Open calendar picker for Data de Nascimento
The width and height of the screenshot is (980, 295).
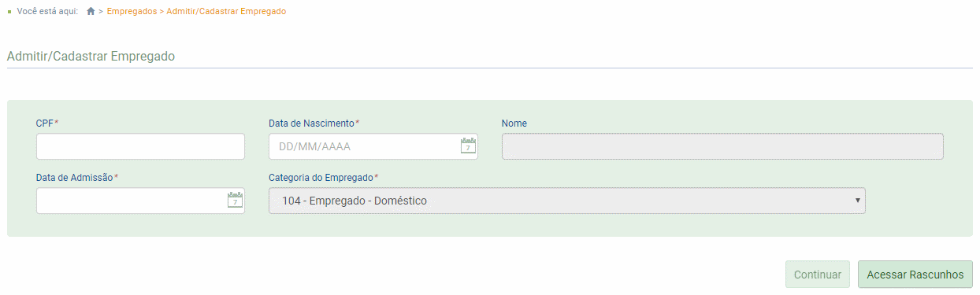(468, 146)
